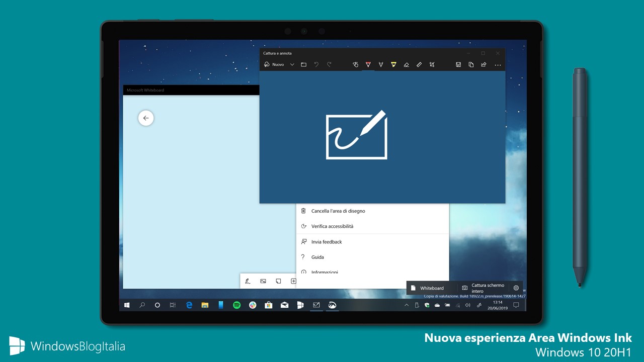
Task: Select the yellow highlighter tool
Action: point(393,64)
